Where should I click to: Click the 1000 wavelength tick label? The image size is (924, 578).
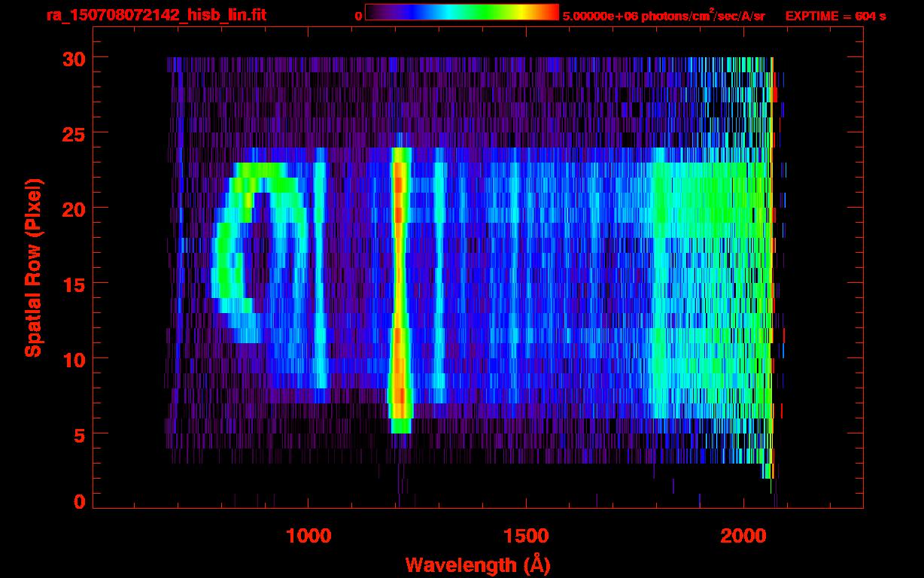point(309,536)
